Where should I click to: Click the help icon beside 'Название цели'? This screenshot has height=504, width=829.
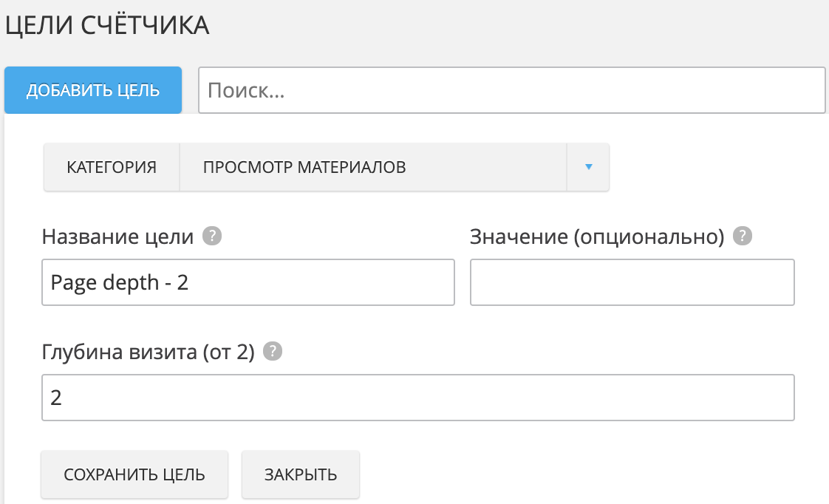click(212, 236)
